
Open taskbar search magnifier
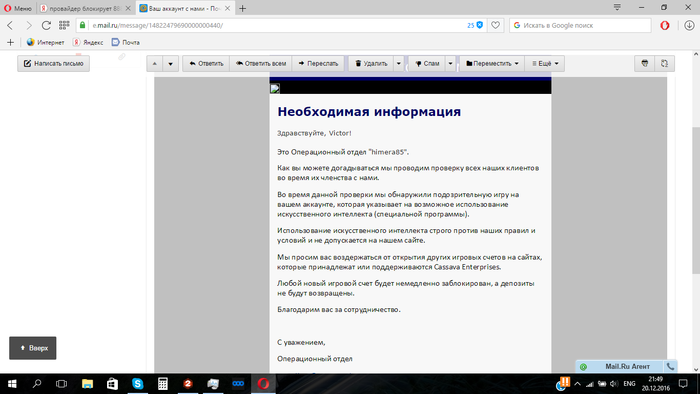click(37, 384)
